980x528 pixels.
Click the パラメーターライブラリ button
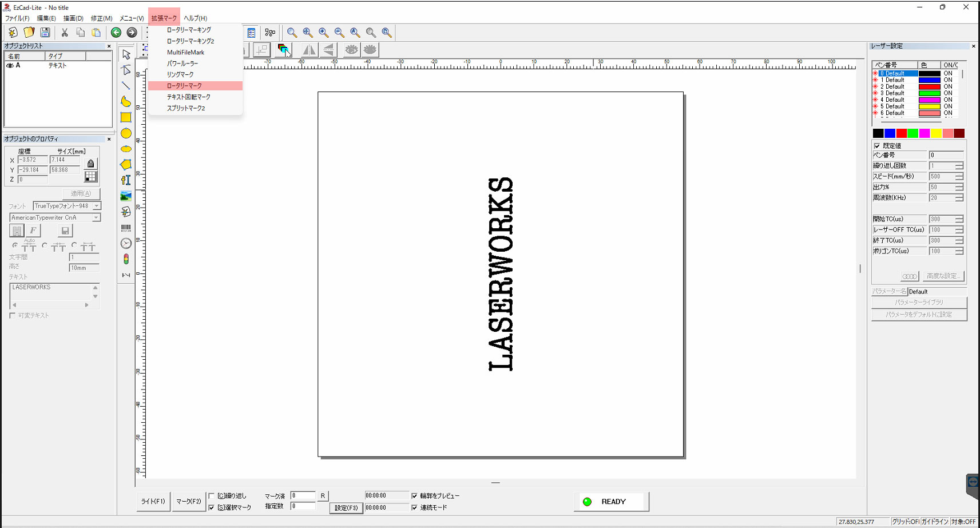[919, 303]
